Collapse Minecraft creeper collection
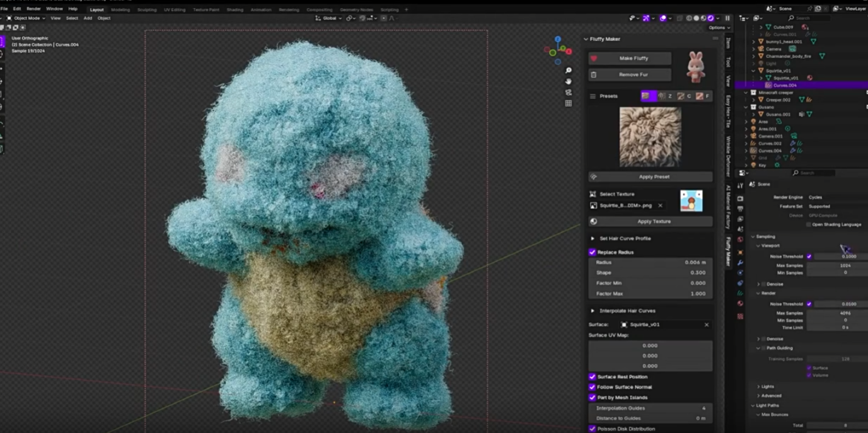 pyautogui.click(x=746, y=93)
